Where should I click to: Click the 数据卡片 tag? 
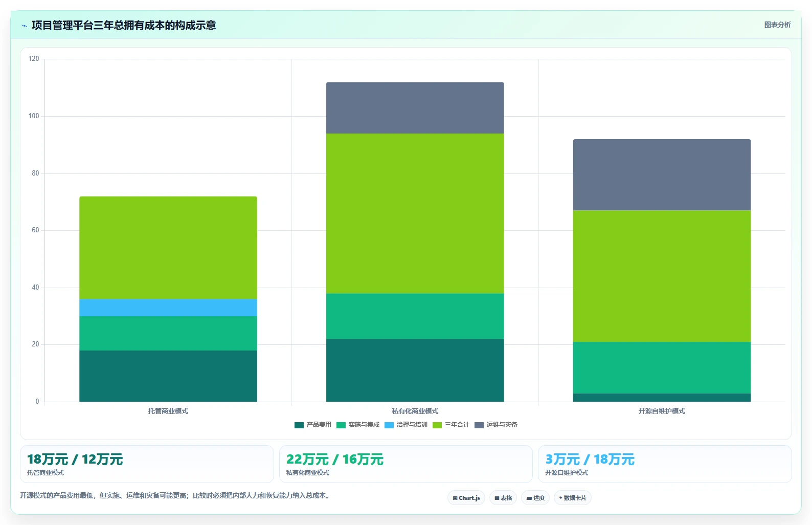click(573, 498)
